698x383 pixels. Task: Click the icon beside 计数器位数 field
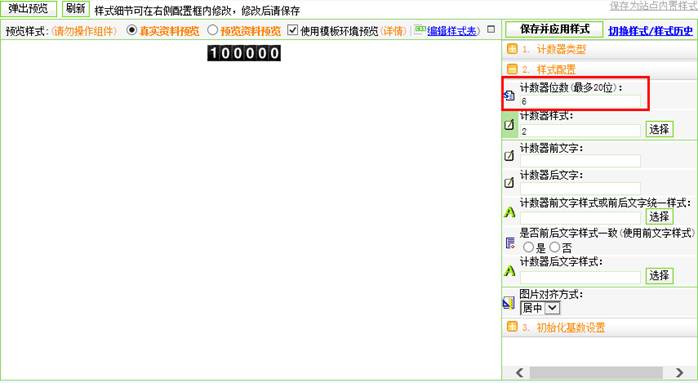click(509, 95)
